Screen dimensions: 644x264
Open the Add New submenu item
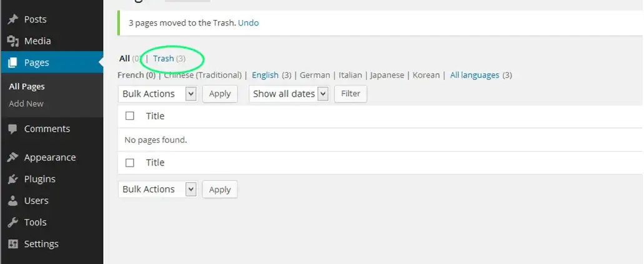tap(26, 104)
